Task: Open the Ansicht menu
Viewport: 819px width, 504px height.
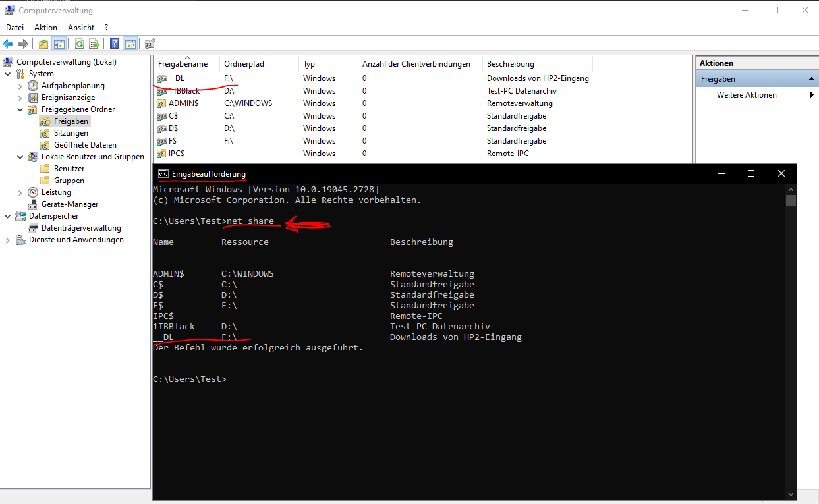Action: click(81, 28)
